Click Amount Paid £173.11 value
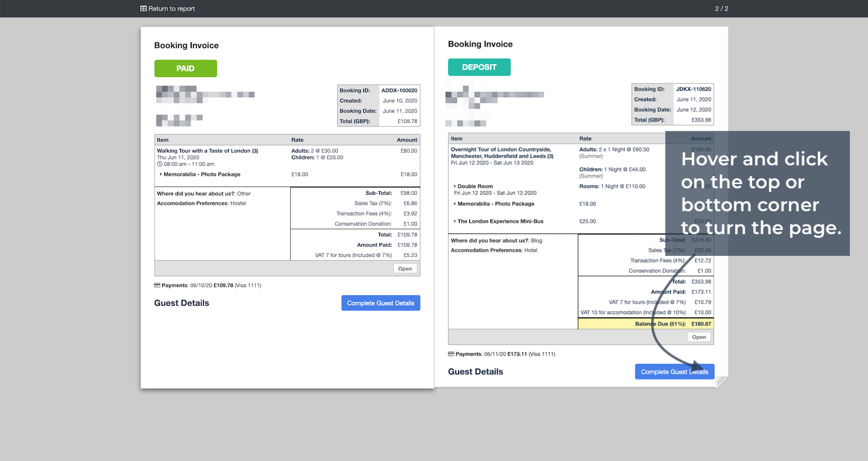 coord(702,292)
